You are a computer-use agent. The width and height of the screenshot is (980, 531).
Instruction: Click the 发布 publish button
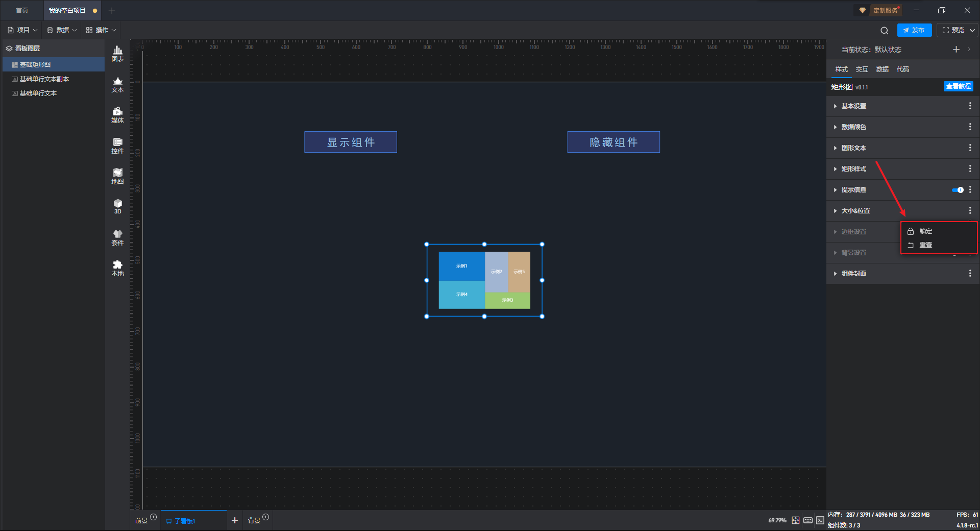point(914,30)
